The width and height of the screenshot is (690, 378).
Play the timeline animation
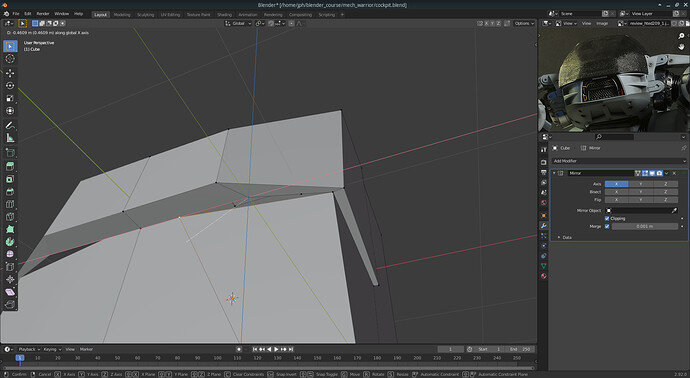coord(276,349)
